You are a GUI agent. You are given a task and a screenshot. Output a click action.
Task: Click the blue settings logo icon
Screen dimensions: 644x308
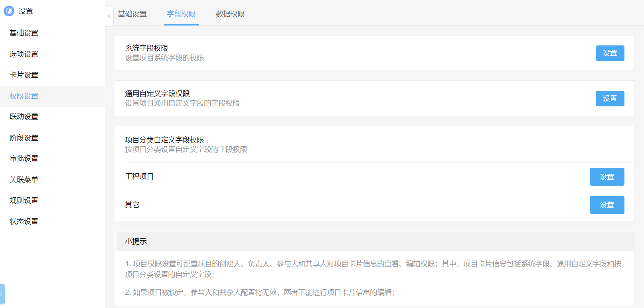coord(9,11)
